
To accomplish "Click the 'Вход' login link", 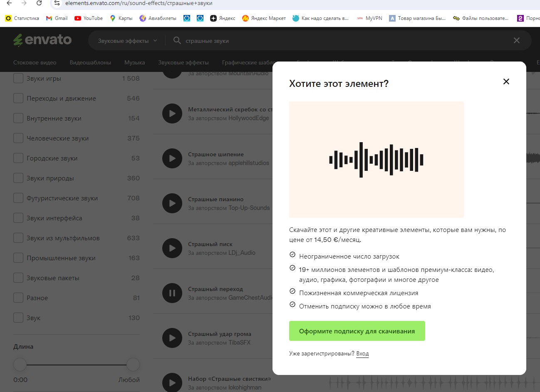I will point(362,354).
